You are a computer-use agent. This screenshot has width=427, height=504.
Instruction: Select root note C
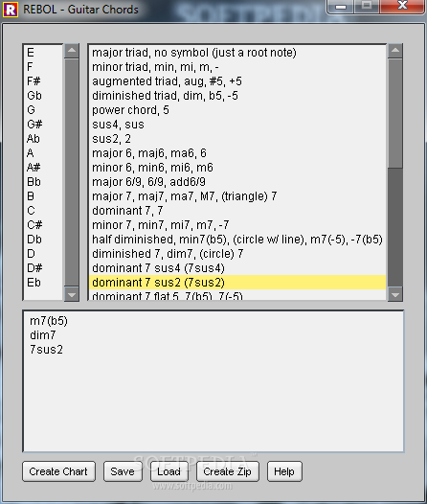click(x=43, y=211)
